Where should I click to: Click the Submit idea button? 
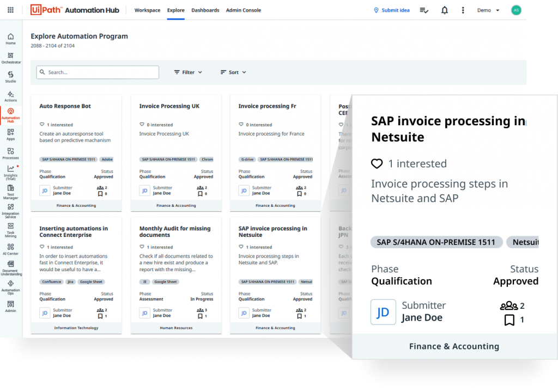[x=391, y=10]
